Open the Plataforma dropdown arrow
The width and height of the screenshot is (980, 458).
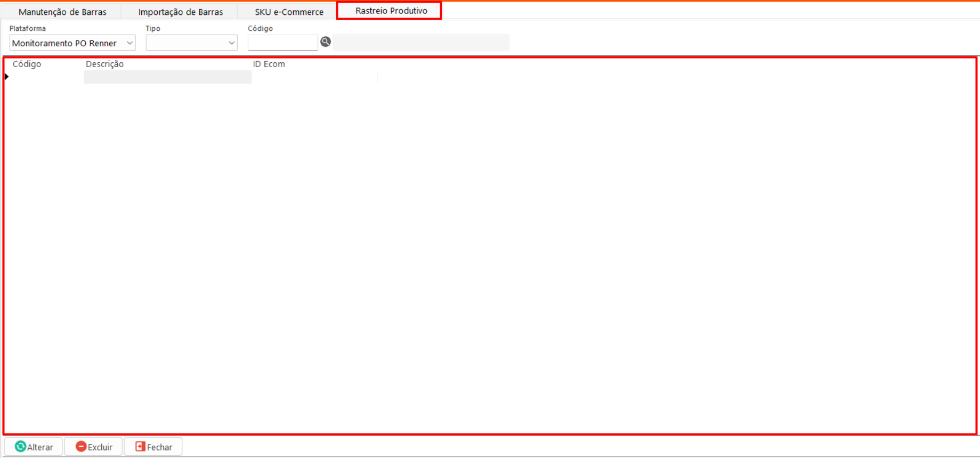[129, 43]
